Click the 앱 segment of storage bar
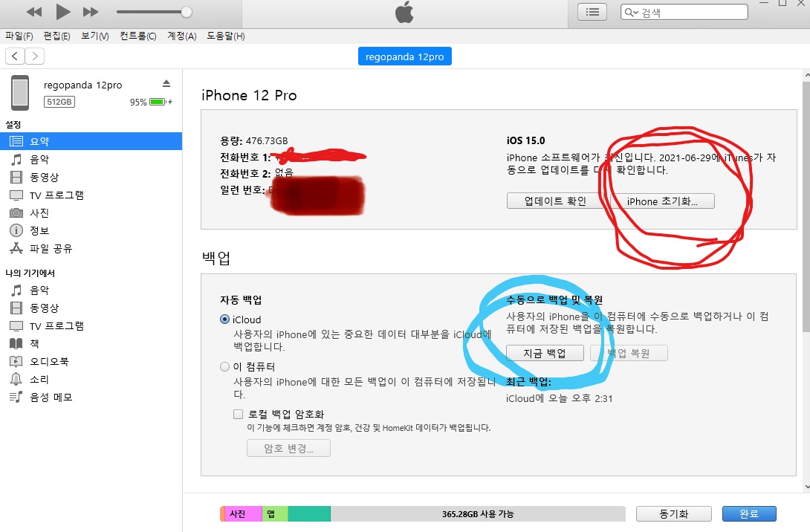Image resolution: width=810 pixels, height=532 pixels. click(274, 514)
